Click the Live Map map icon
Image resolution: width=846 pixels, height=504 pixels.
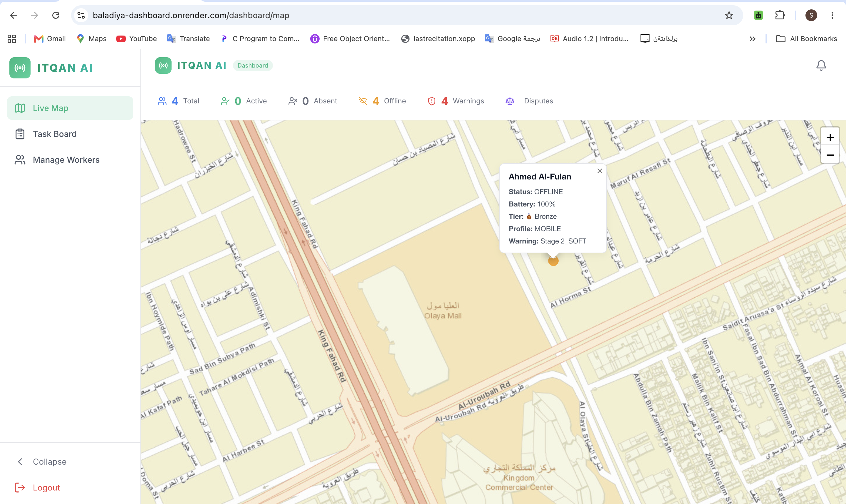[20, 108]
